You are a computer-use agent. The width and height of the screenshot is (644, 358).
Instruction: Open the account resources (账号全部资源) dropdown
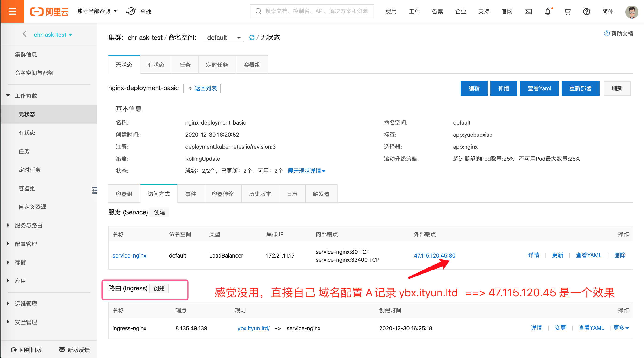97,11
